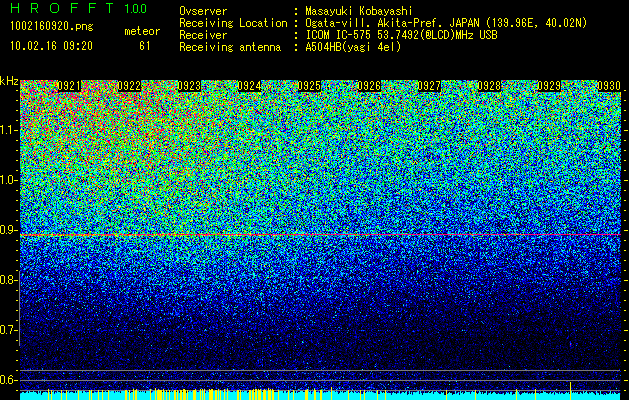Click the 0929 time marker
The height and width of the screenshot is (400, 629).
coord(549,86)
